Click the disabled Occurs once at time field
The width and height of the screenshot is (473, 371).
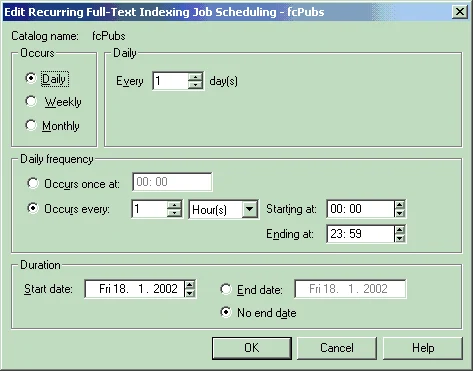click(172, 182)
